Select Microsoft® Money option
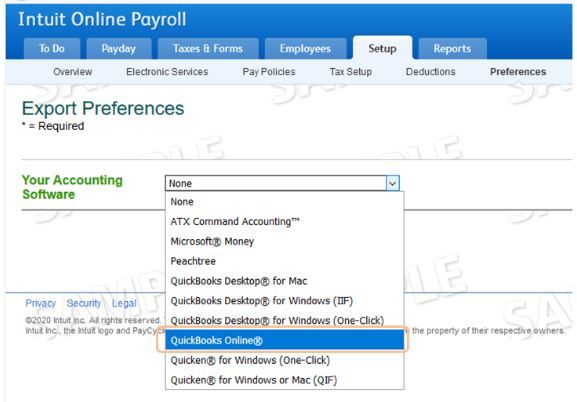This screenshot has width=577, height=402. click(285, 241)
